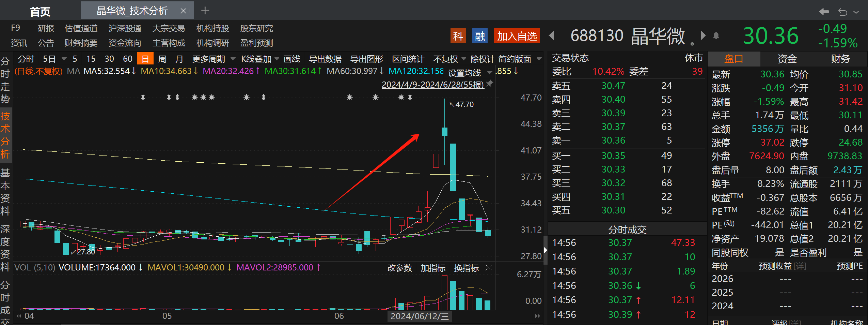
Task: Switch chart to the 30-minute period
Action: click(x=109, y=59)
